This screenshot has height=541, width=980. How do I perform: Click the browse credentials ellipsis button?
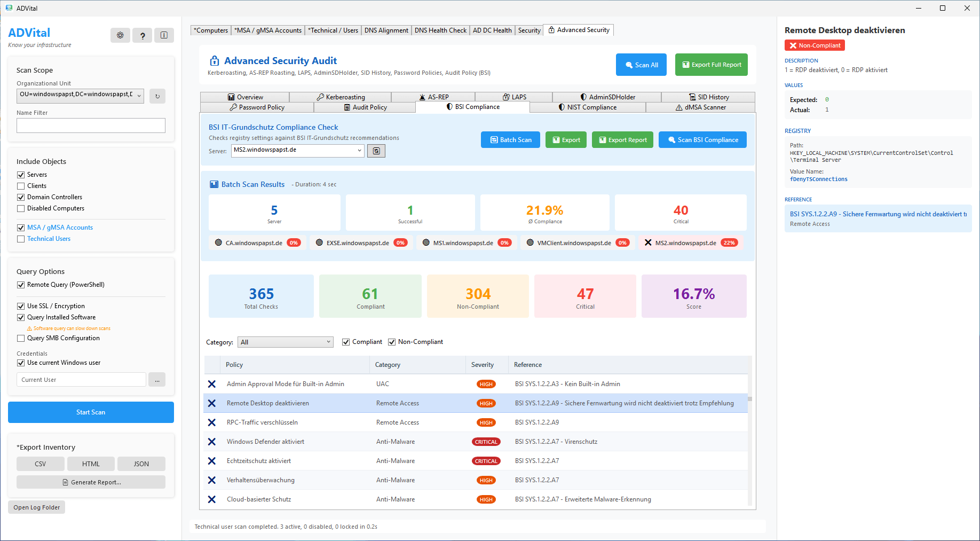[x=157, y=380]
